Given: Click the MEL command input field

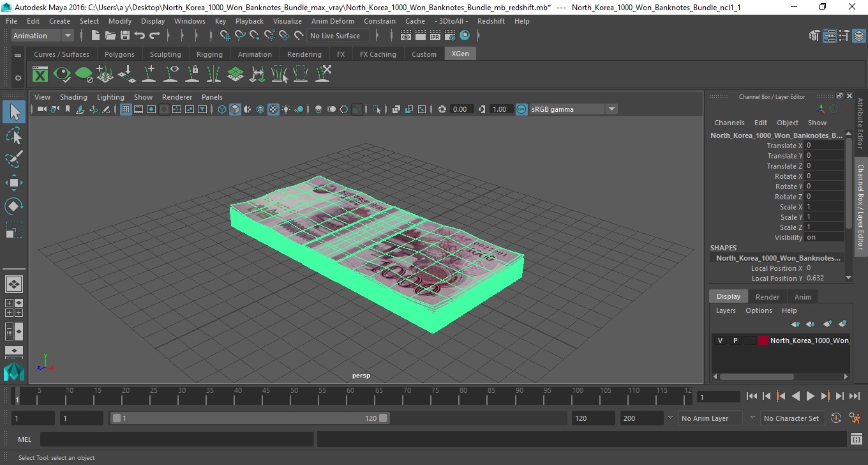Looking at the screenshot, I should 176,439.
